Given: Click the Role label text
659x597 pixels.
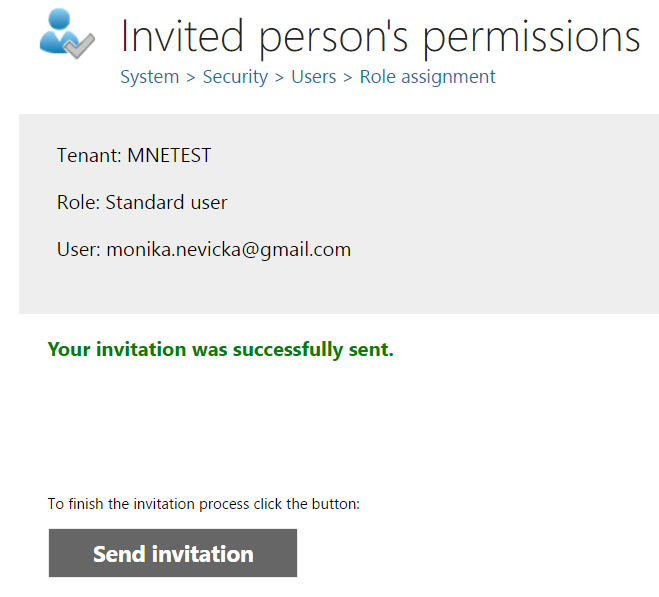Looking at the screenshot, I should pos(78,202).
